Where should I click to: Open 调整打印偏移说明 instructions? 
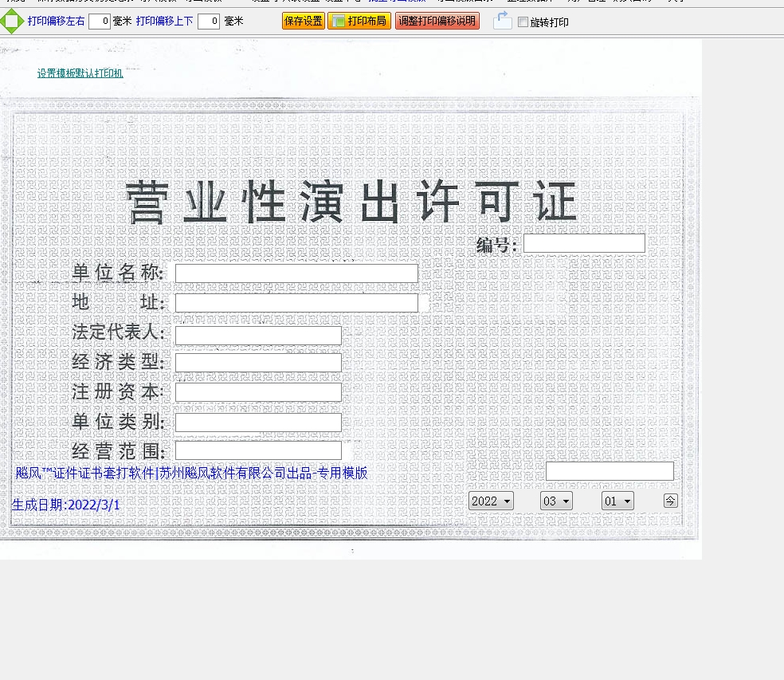(x=437, y=22)
